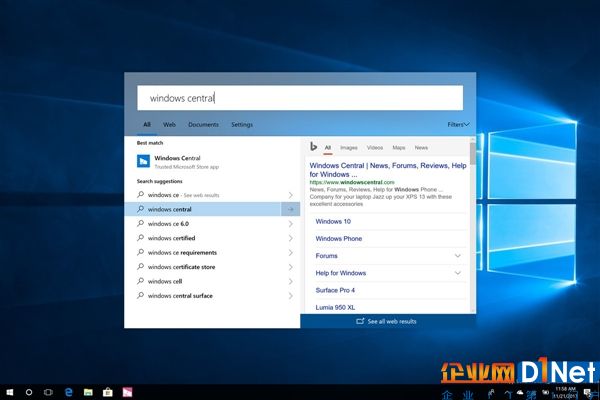
Task: Open the taskbar clock showing 11:58 AM
Action: [565, 392]
